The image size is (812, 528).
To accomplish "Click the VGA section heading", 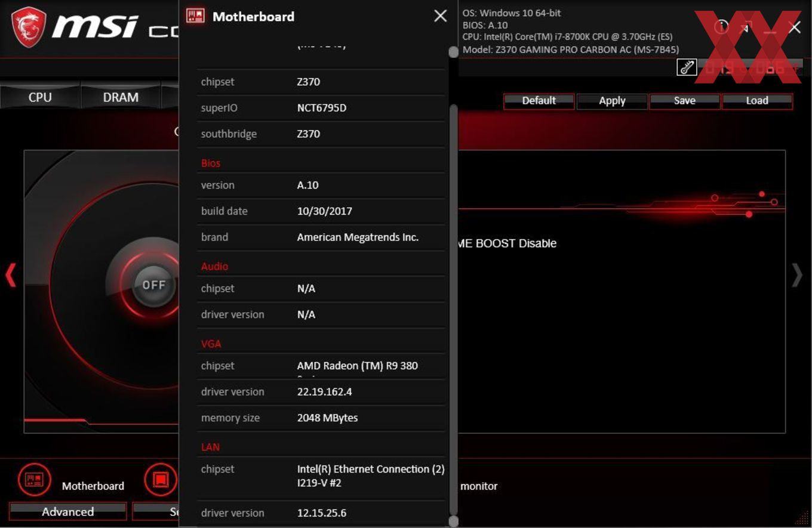I will pos(211,344).
